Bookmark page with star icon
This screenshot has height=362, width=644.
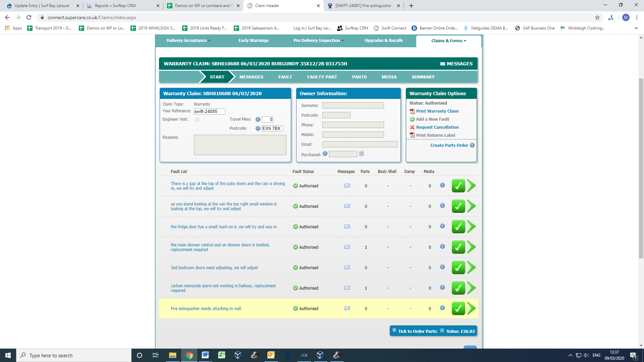(597, 17)
